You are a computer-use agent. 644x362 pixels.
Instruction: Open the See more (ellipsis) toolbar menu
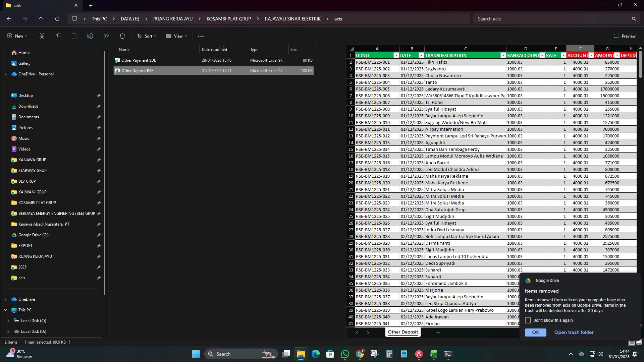[x=201, y=36]
